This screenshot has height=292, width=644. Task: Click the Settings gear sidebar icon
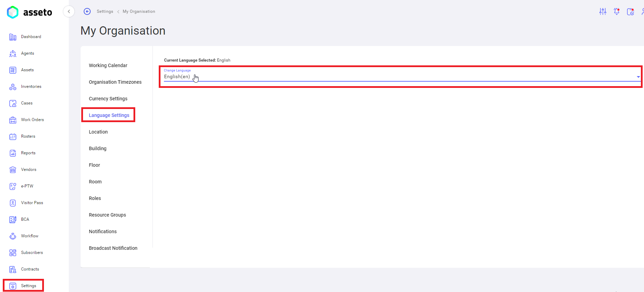(x=13, y=286)
